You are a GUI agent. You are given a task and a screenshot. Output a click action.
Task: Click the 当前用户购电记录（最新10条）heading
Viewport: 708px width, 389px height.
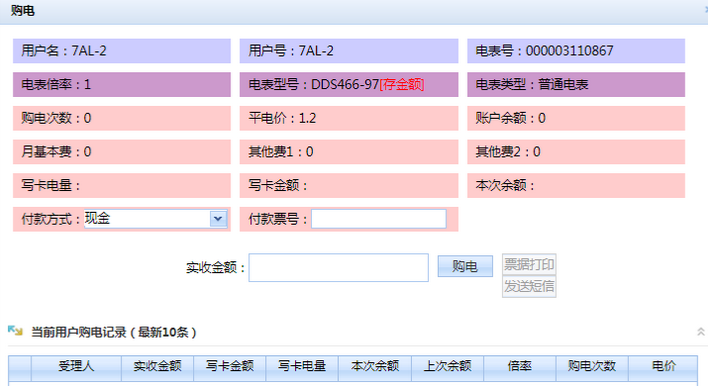(114, 333)
